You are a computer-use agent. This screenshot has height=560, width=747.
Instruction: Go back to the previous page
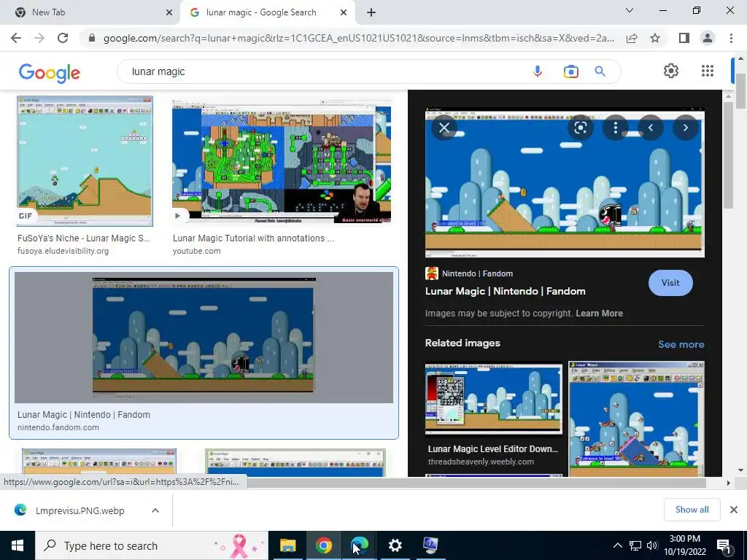[x=16, y=38]
